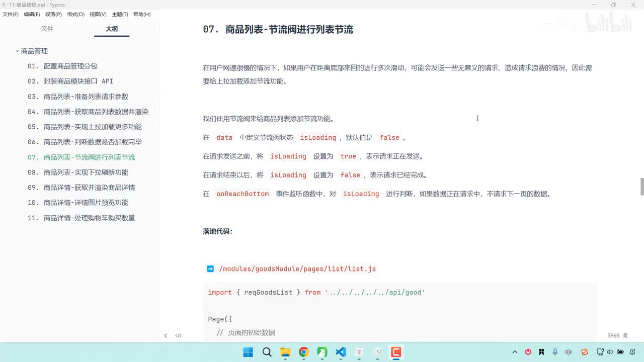Click the inline code 'true'

click(348, 156)
